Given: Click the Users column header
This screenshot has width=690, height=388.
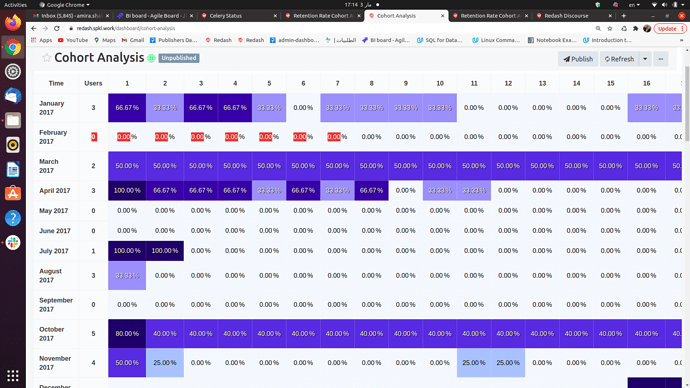Looking at the screenshot, I should click(x=93, y=83).
